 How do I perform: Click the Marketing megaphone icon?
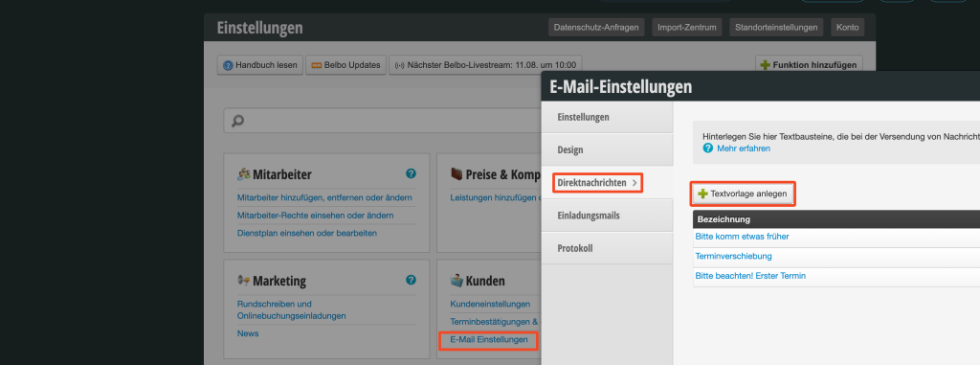(244, 281)
